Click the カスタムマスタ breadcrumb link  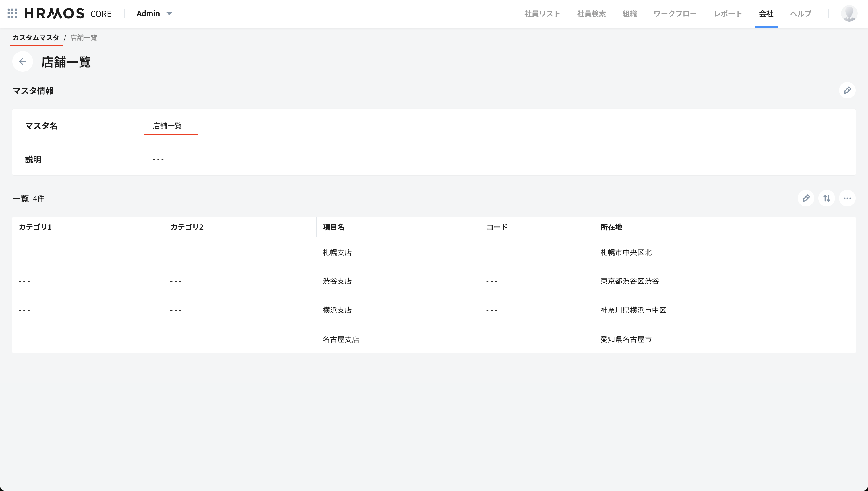(x=36, y=38)
